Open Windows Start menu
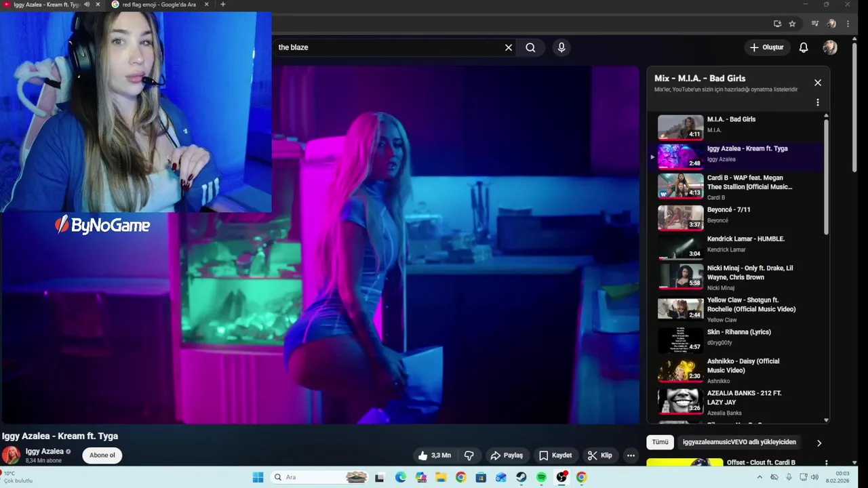The width and height of the screenshot is (868, 488). 258,477
